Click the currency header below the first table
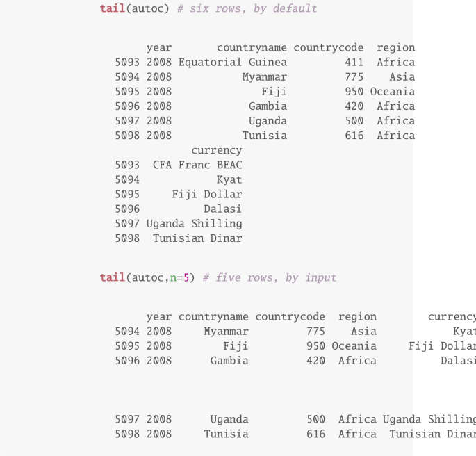476x456 pixels. (x=216, y=151)
